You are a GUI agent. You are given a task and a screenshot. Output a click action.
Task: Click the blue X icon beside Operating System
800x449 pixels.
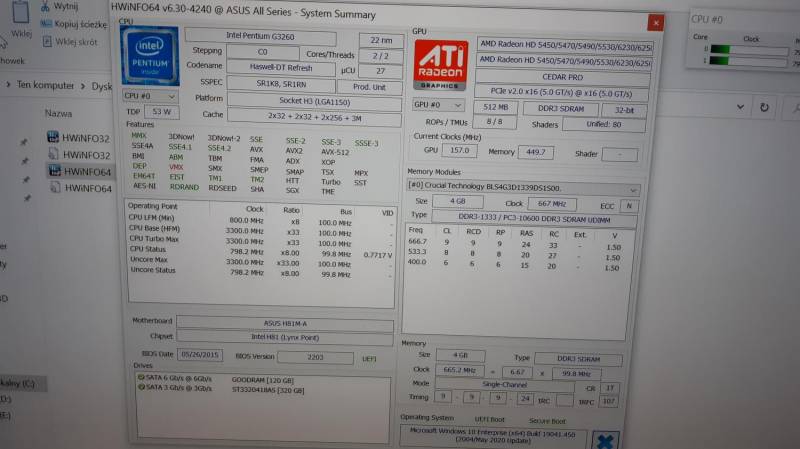click(x=605, y=441)
